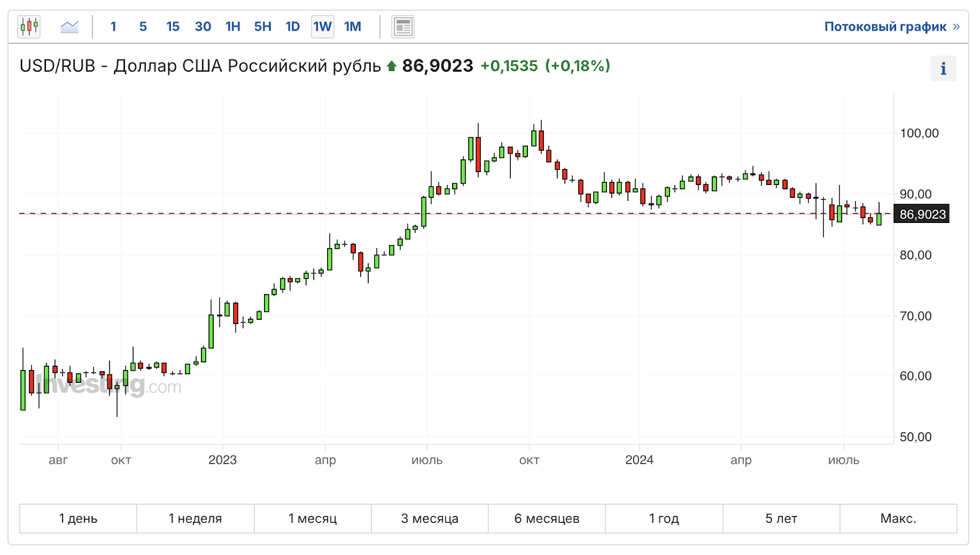Select the 1W weekly interval
This screenshot has width=980, height=555.
tap(323, 26)
